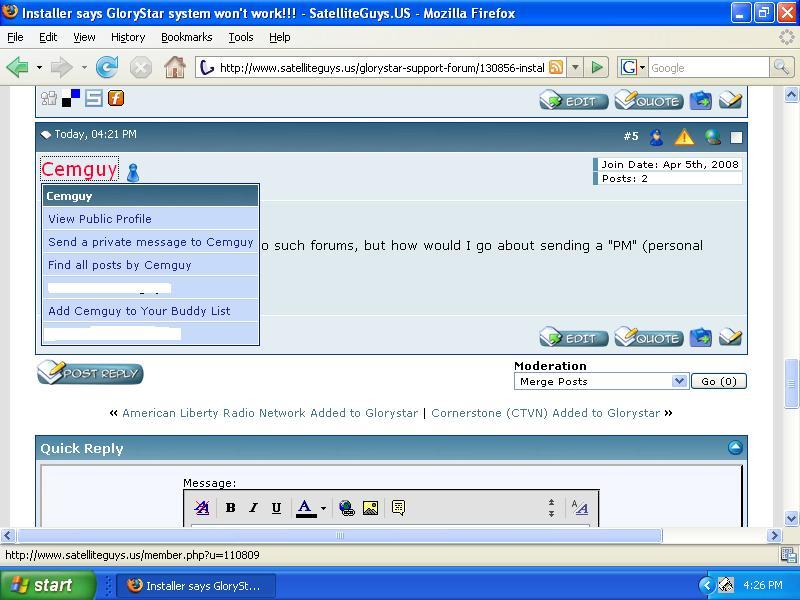This screenshot has width=800, height=600.
Task: Click the globe icon on post #5
Action: coord(713,137)
